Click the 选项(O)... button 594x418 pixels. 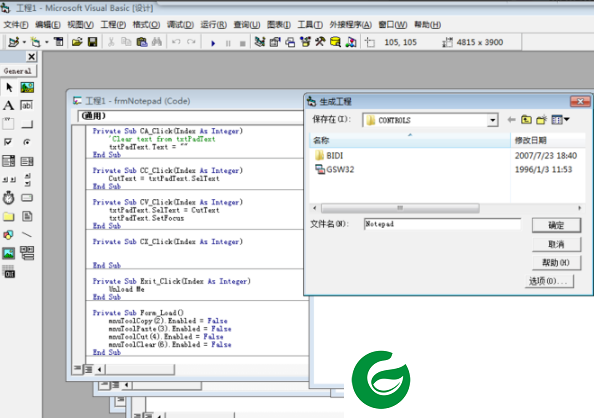[x=549, y=281]
